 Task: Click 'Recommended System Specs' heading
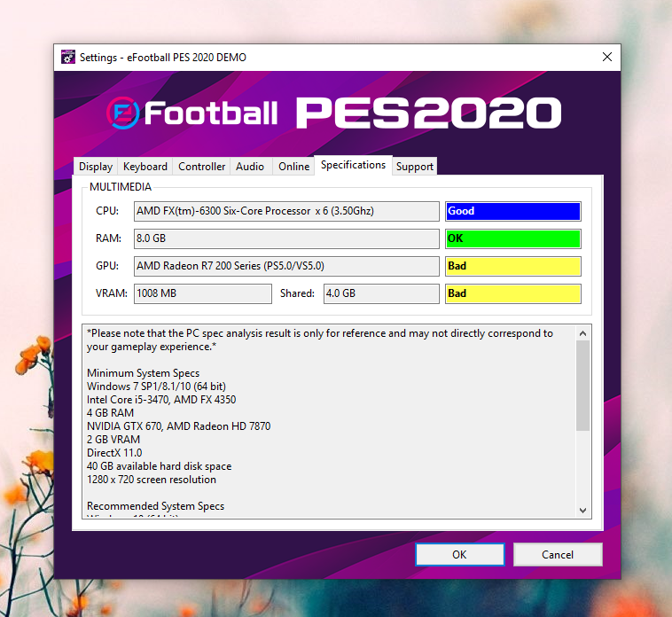(155, 506)
